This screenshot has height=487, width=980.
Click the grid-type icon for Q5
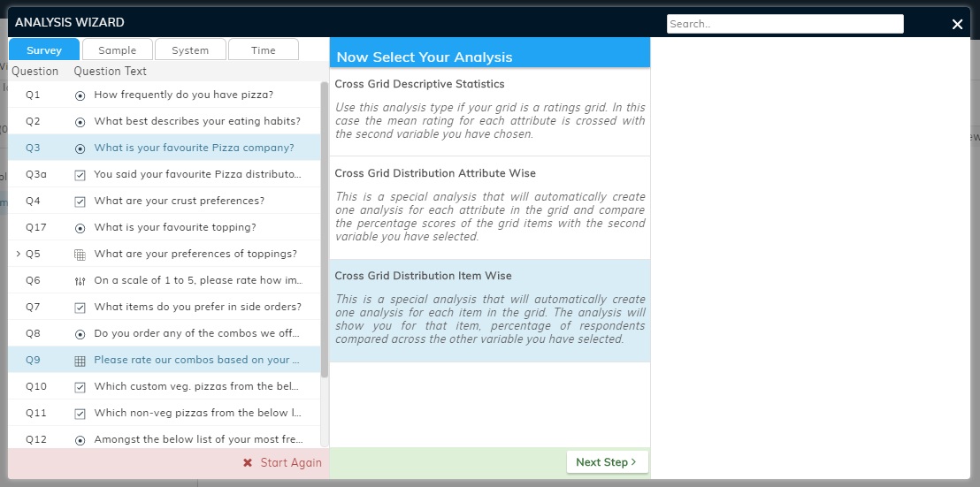click(x=80, y=255)
